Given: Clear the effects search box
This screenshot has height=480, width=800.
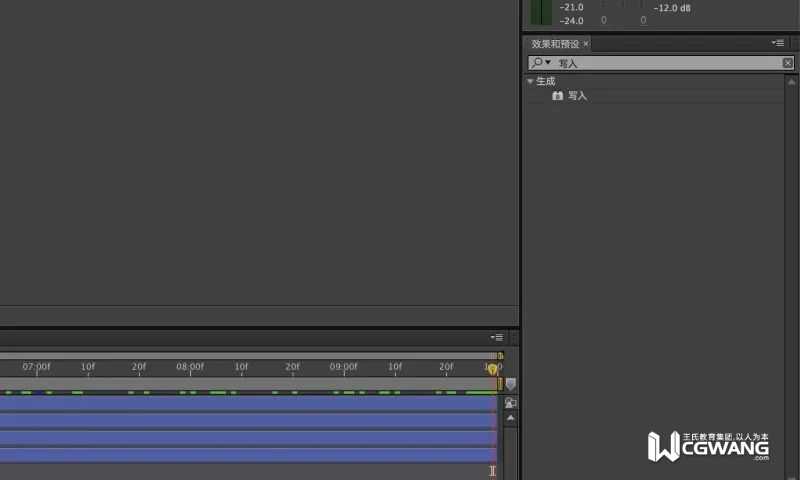Looking at the screenshot, I should (x=788, y=63).
